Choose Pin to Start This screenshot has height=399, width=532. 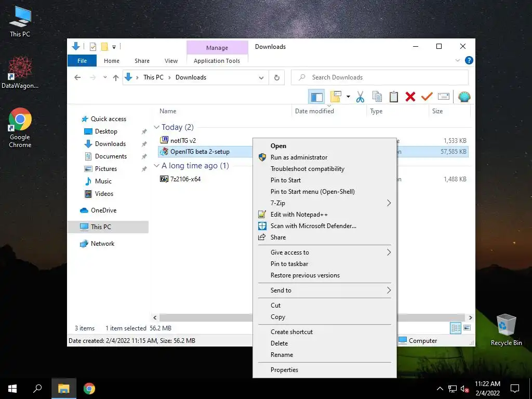325,180
